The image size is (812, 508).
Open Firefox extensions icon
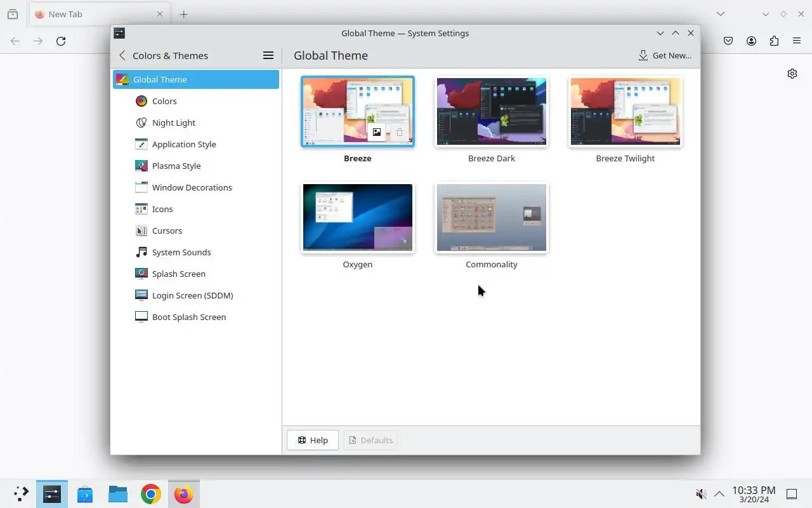(774, 41)
